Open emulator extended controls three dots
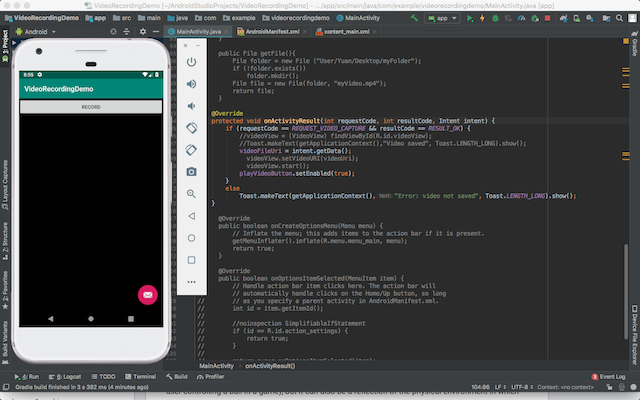This screenshot has width=640, height=400. tap(191, 282)
